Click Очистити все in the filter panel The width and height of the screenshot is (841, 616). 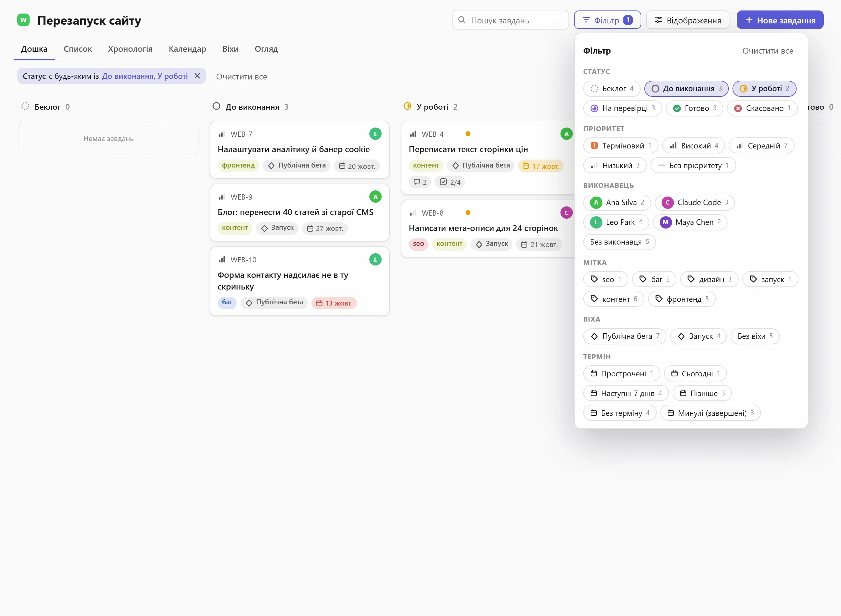(768, 51)
